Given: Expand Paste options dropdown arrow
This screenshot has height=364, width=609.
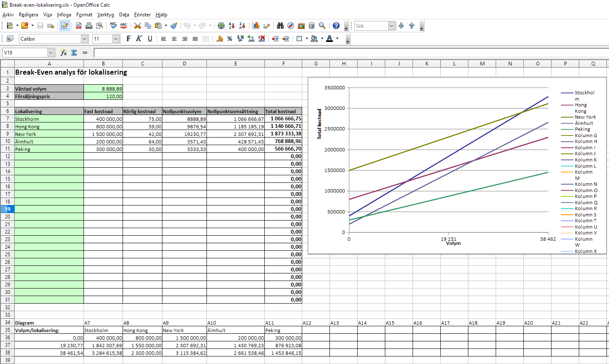Looking at the screenshot, I should [166, 26].
